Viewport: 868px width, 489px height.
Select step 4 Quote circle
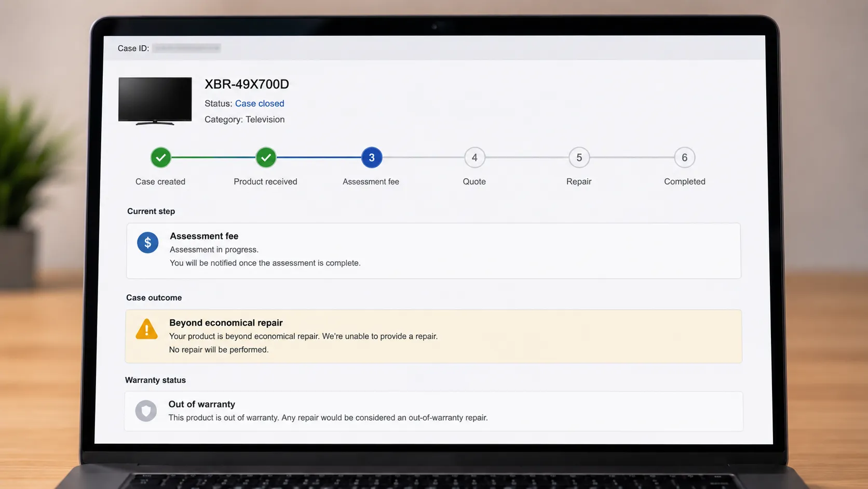click(474, 157)
